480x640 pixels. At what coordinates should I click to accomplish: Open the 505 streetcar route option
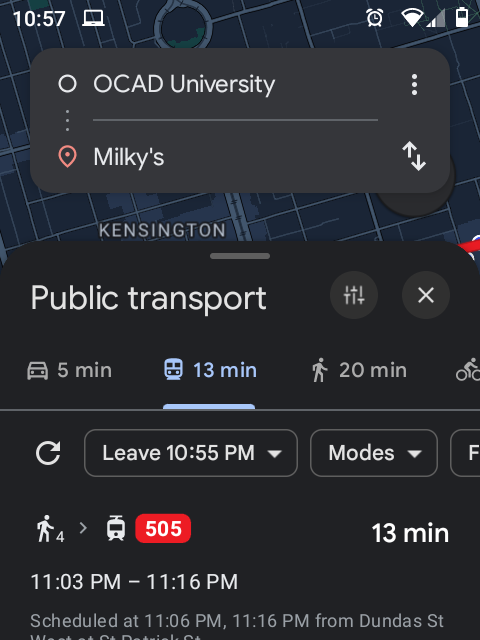point(240,571)
